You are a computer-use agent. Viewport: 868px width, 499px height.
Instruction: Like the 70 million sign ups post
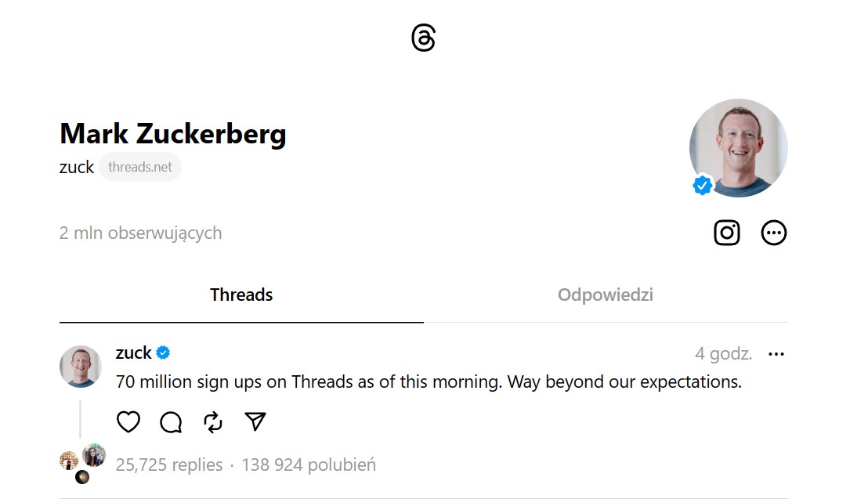[128, 422]
